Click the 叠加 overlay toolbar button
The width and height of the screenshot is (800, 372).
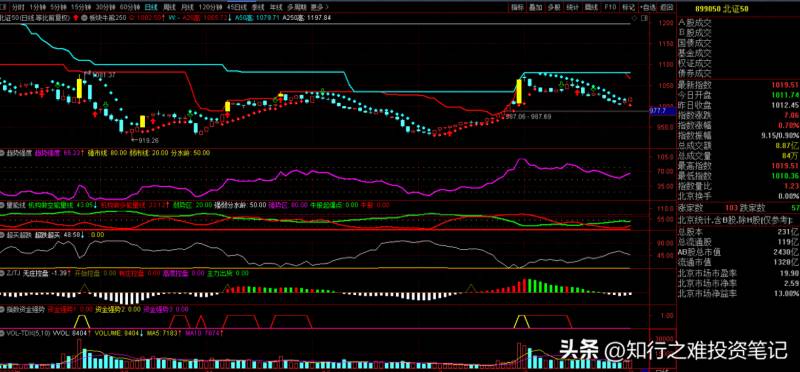[x=535, y=7]
